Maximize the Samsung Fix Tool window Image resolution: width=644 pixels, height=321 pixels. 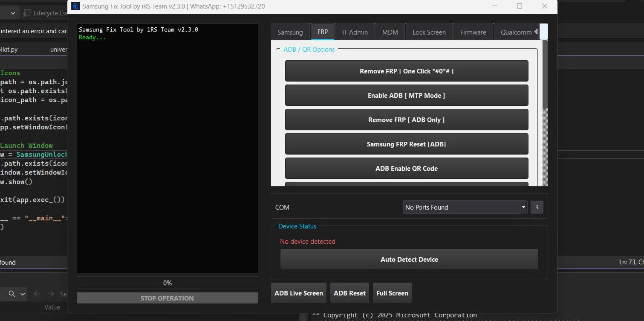point(519,6)
